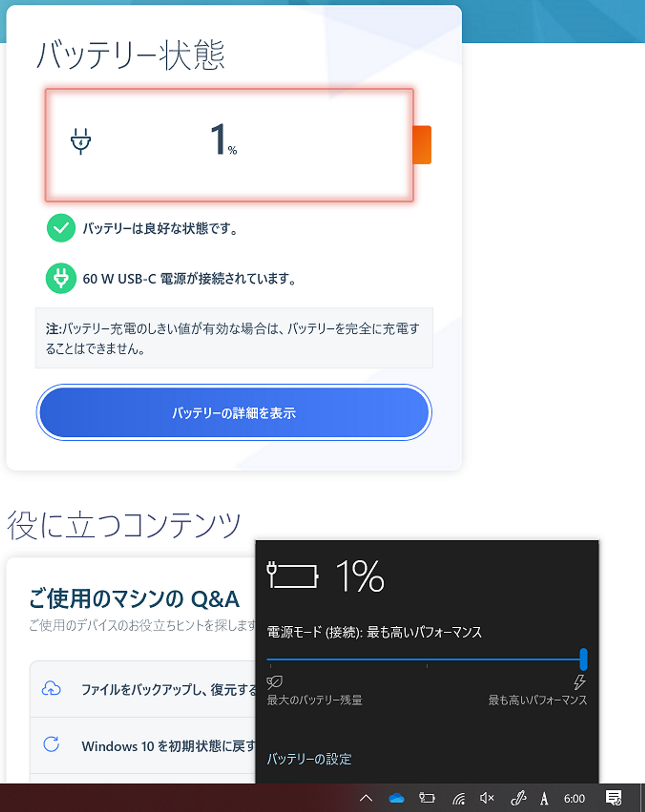Click the lightning best performance icon
The width and height of the screenshot is (645, 812).
pyautogui.click(x=579, y=682)
